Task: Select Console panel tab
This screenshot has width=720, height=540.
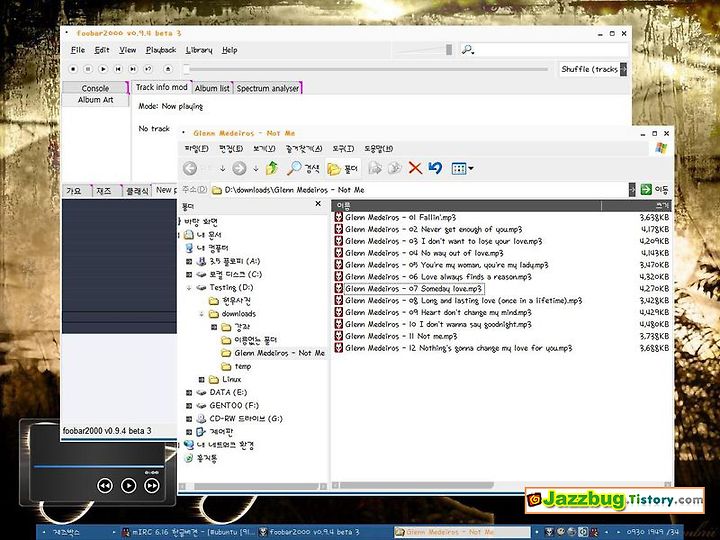Action: pos(95,88)
